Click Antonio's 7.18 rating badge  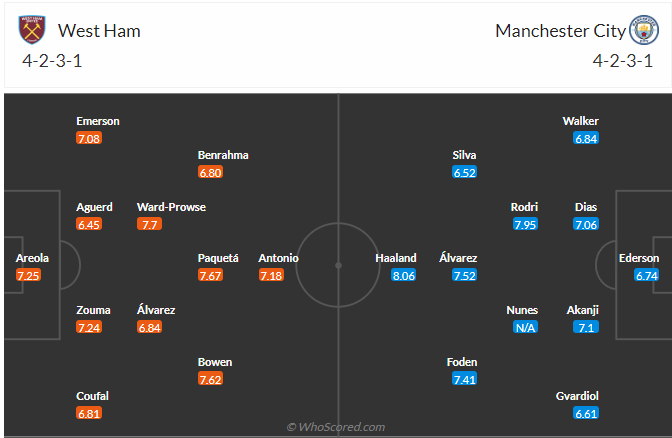tap(271, 275)
